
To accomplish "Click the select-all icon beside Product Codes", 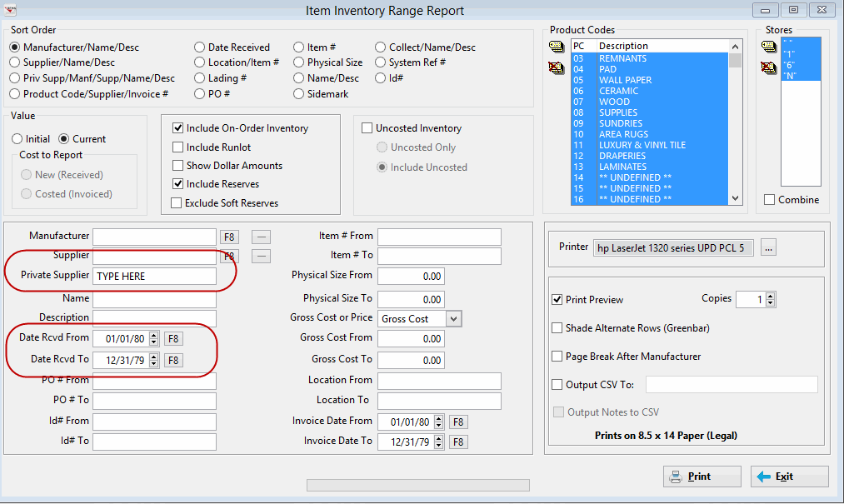I will pyautogui.click(x=556, y=47).
